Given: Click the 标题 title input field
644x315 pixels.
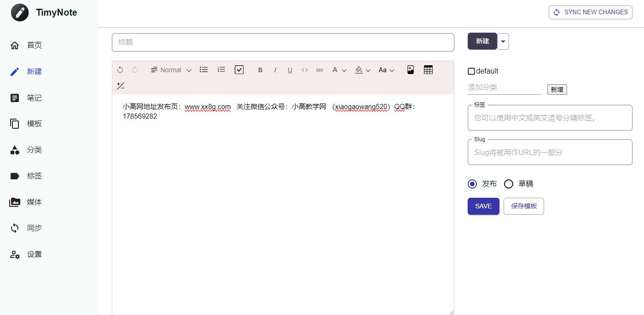Looking at the screenshot, I should click(x=283, y=42).
